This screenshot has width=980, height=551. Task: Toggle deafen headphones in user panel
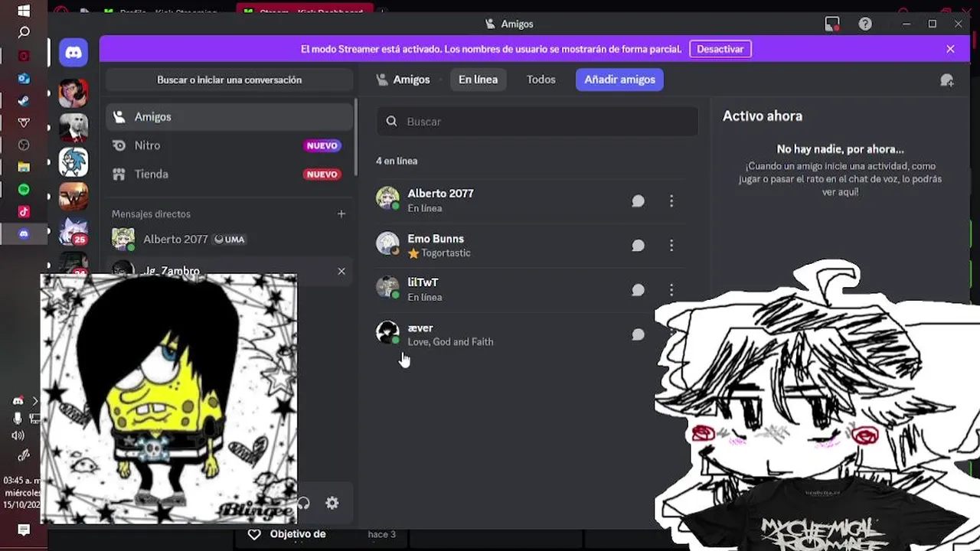click(x=304, y=503)
